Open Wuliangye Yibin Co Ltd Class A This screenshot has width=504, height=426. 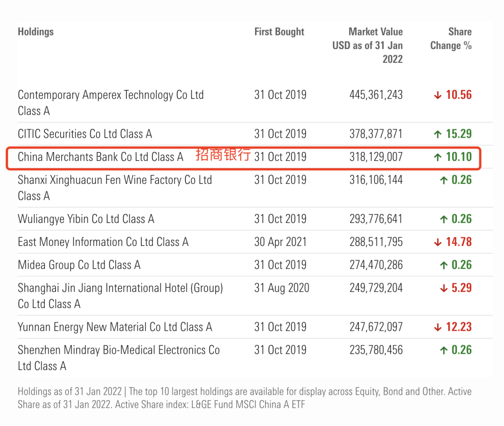coord(86,219)
